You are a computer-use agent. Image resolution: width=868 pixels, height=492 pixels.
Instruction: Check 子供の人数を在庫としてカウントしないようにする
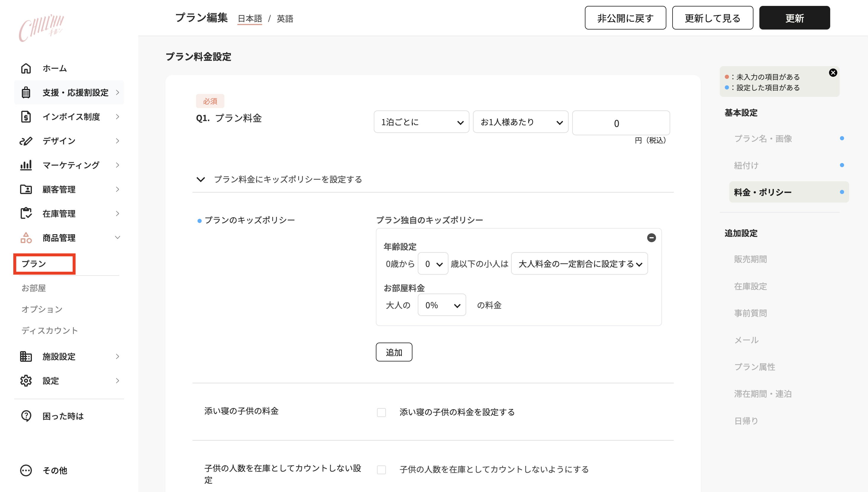pos(382,469)
